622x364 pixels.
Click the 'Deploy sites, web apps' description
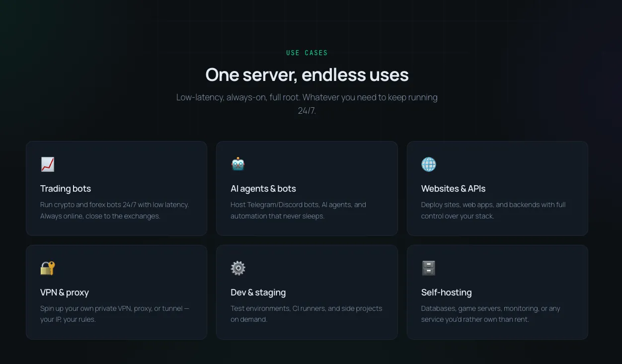click(493, 211)
